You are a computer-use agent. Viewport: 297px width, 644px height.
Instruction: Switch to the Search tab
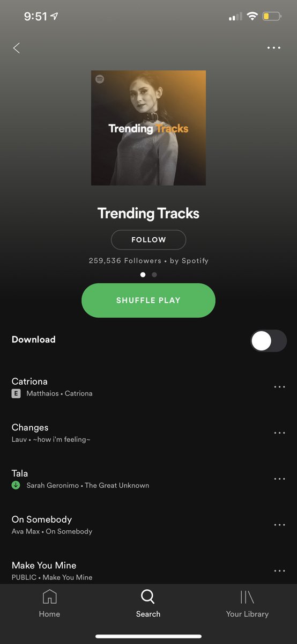click(148, 604)
